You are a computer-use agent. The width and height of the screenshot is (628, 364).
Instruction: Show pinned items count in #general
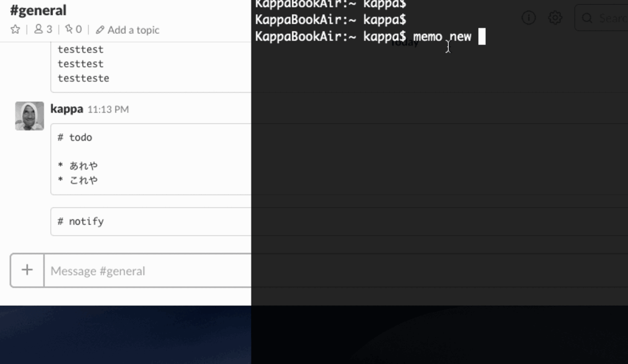pos(73,29)
